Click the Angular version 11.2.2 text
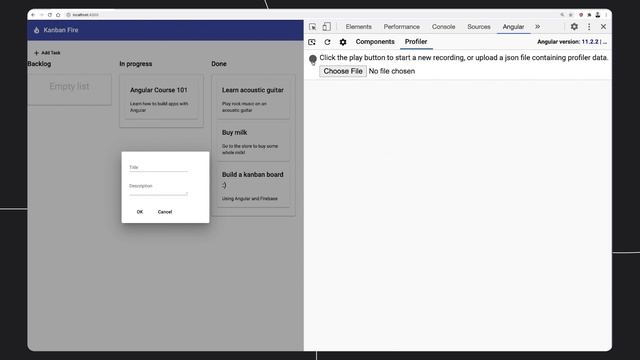The height and width of the screenshot is (360, 640). (571, 42)
